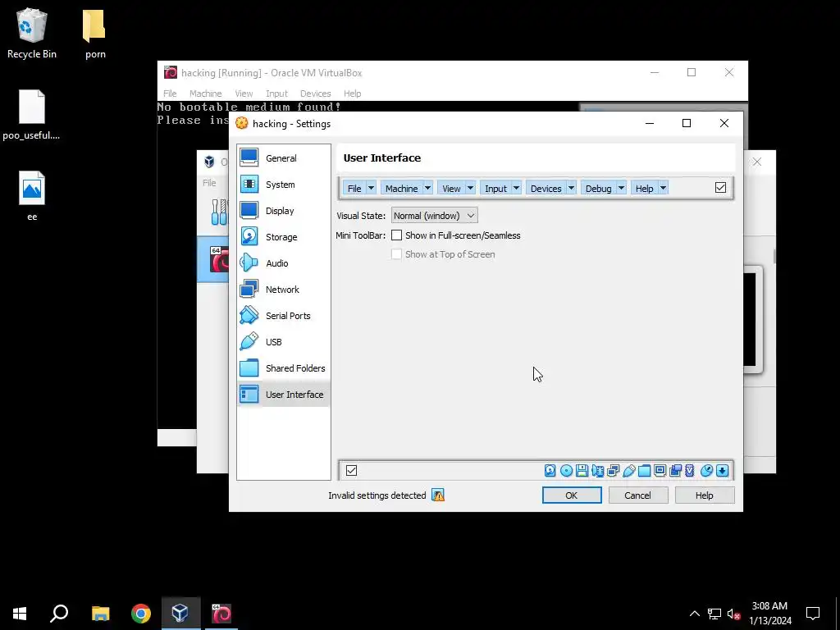Viewport: 840px width, 630px height.
Task: Select the poo_useful file on desktop
Action: click(32, 115)
